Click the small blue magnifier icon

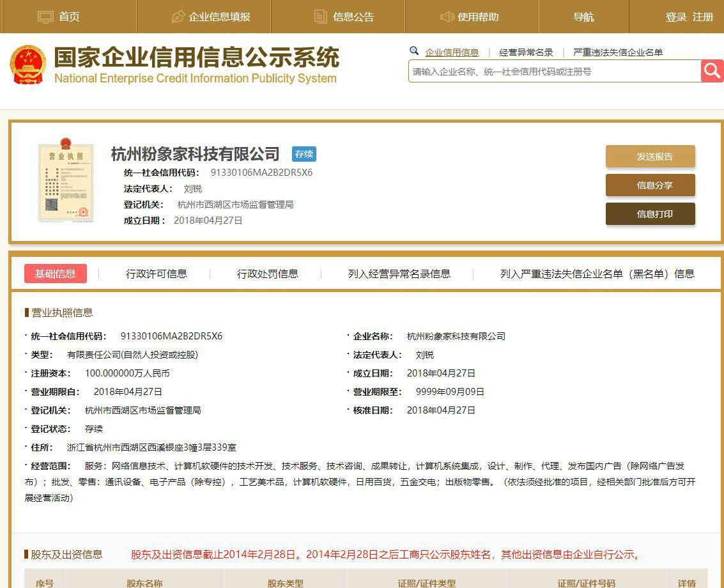click(x=414, y=50)
